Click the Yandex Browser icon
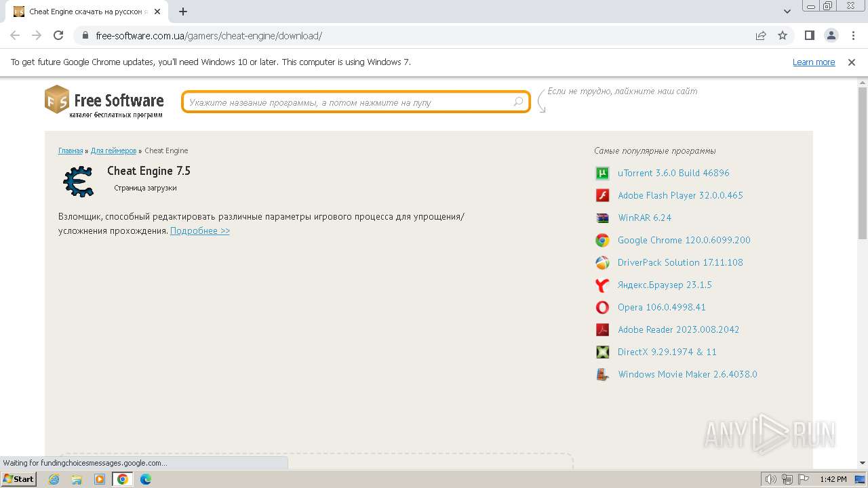The width and height of the screenshot is (868, 488). pos(602,285)
